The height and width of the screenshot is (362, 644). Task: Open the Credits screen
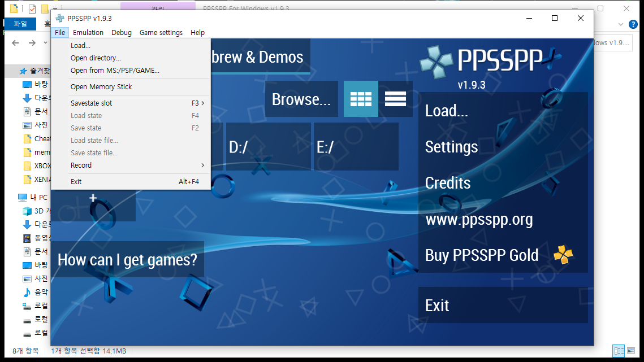click(x=503, y=182)
